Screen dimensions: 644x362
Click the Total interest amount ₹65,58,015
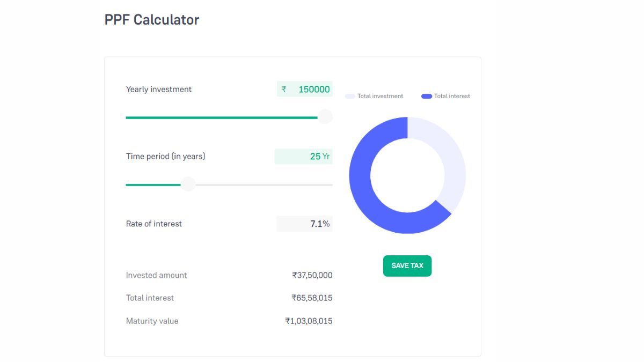click(x=312, y=298)
